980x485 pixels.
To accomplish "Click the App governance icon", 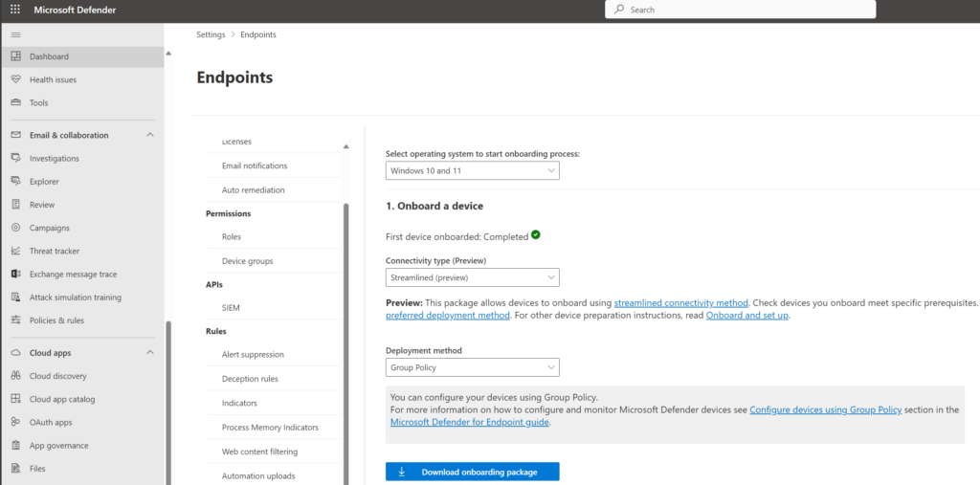I will tap(16, 445).
